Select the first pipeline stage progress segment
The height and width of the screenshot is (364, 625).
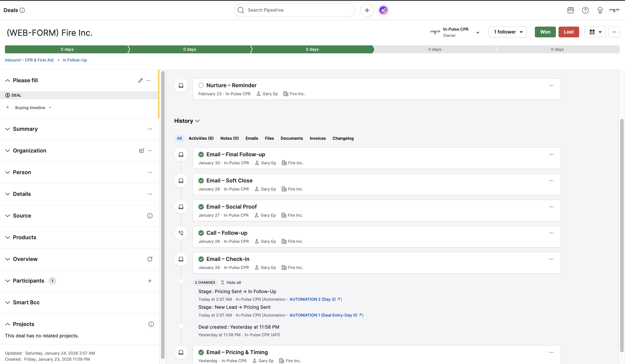point(67,49)
